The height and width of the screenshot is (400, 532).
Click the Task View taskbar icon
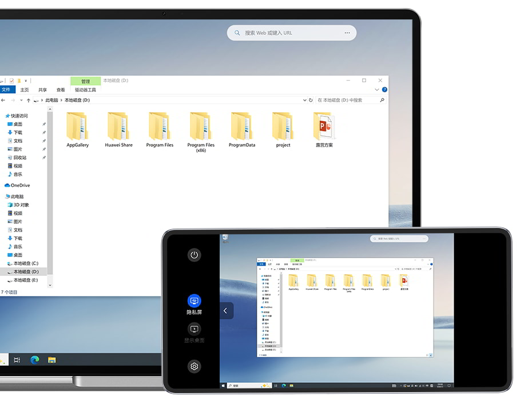(17, 360)
